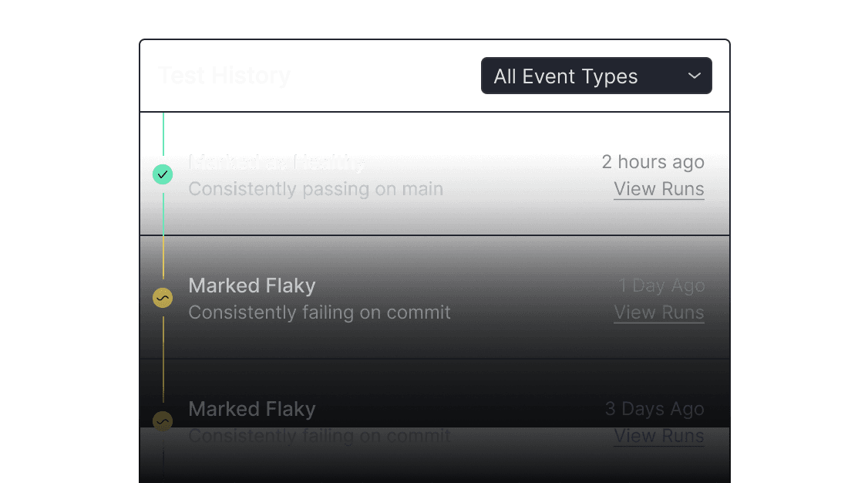Select the faded Marked as Healthy event title
868x483 pixels.
coord(277,162)
